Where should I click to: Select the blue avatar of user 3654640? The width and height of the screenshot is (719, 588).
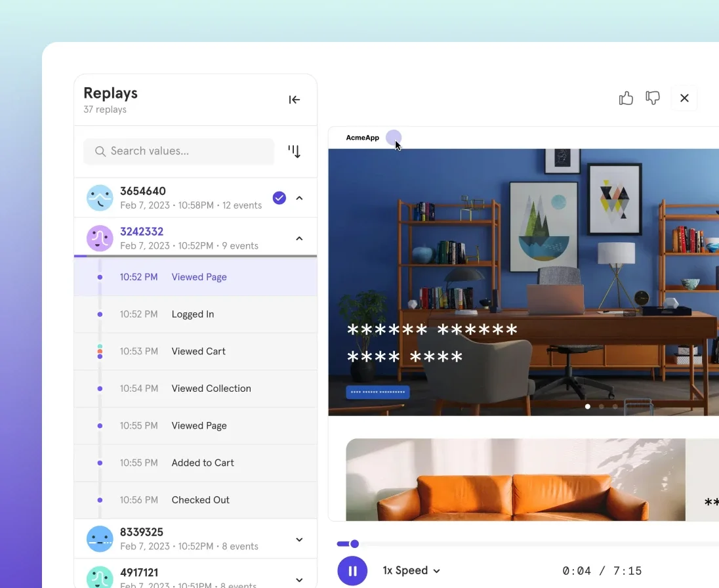coord(100,198)
